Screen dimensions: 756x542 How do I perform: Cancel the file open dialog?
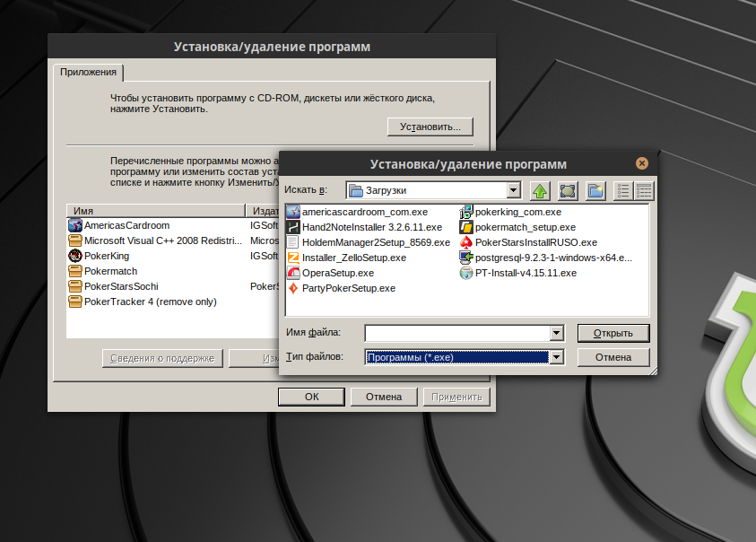[613, 357]
